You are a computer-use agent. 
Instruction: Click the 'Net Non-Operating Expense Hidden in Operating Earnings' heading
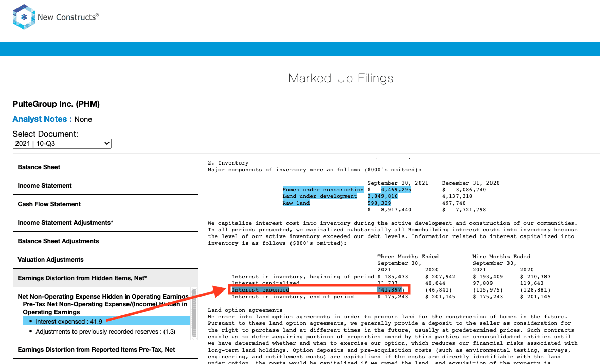point(103,297)
